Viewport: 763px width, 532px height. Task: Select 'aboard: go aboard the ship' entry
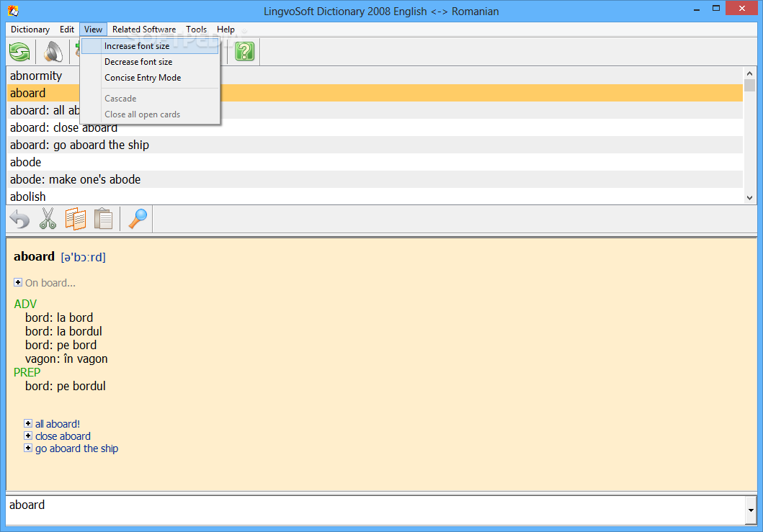tap(375, 145)
